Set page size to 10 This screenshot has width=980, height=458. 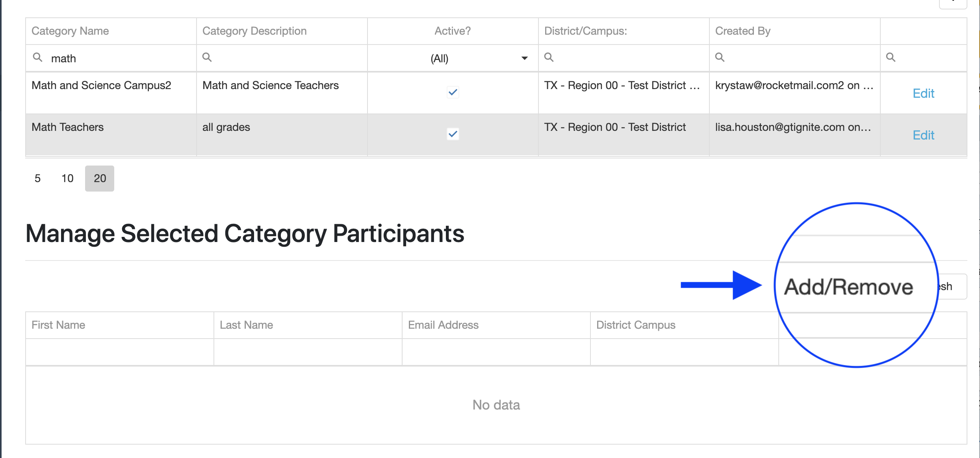point(67,179)
